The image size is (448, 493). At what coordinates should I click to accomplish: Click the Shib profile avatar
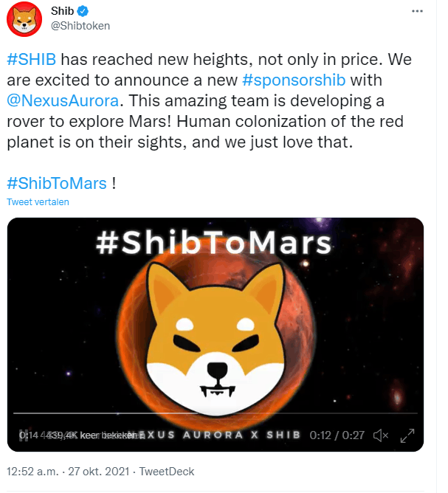(x=24, y=19)
